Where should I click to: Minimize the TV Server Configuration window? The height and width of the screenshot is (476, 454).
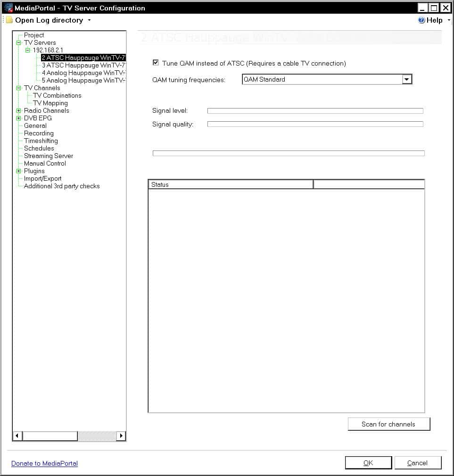(x=422, y=8)
